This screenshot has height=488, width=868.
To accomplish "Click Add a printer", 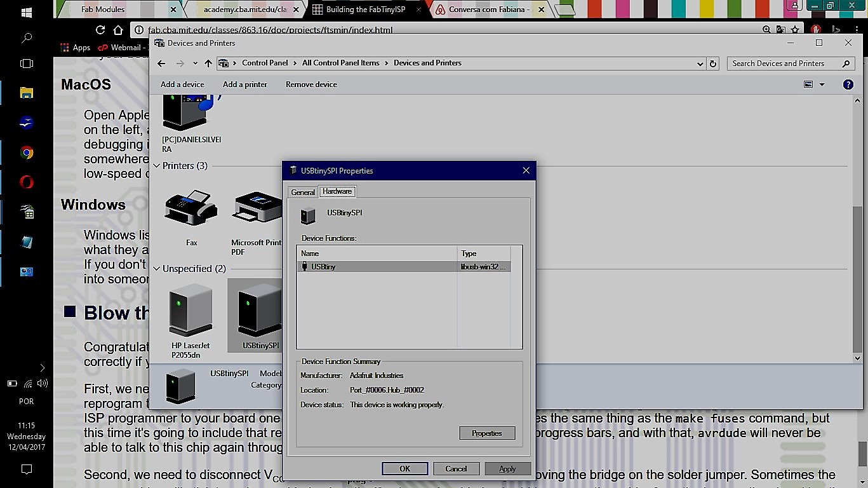I will (x=245, y=85).
